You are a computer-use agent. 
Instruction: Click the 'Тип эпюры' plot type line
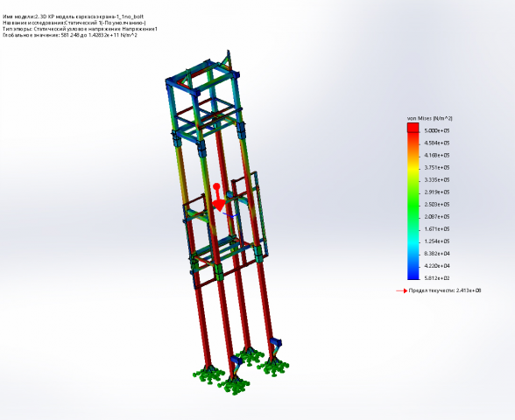(x=80, y=29)
